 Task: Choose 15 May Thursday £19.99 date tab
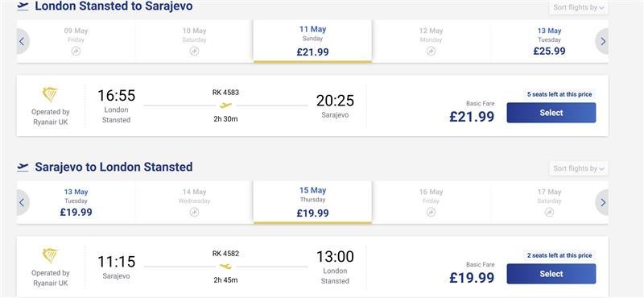(312, 202)
